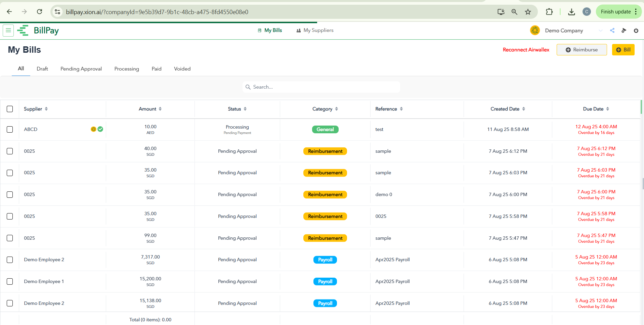This screenshot has width=644, height=325.
Task: Open the My Bills menu
Action: [x=270, y=30]
